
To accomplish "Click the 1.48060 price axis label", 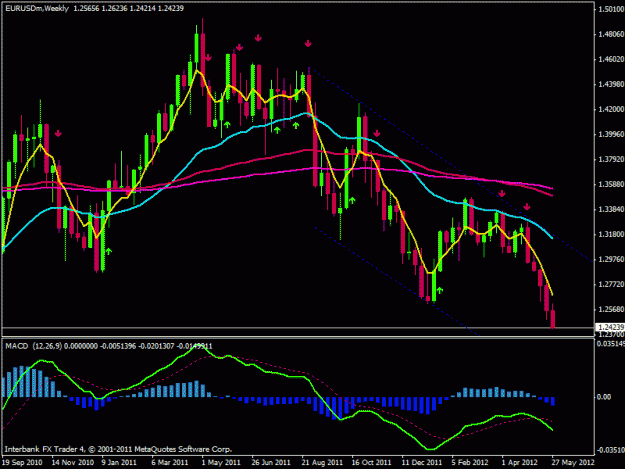I will [x=611, y=34].
